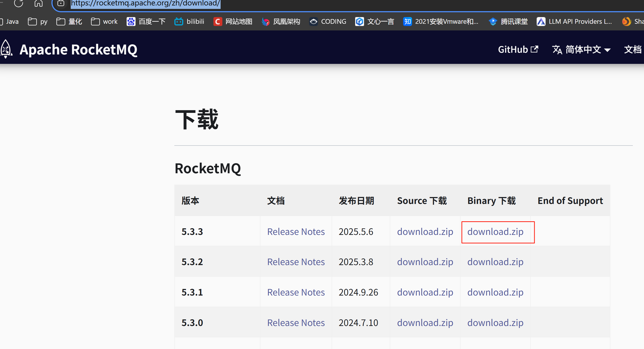Expand the 简体中文 language dropdown

pyautogui.click(x=581, y=50)
